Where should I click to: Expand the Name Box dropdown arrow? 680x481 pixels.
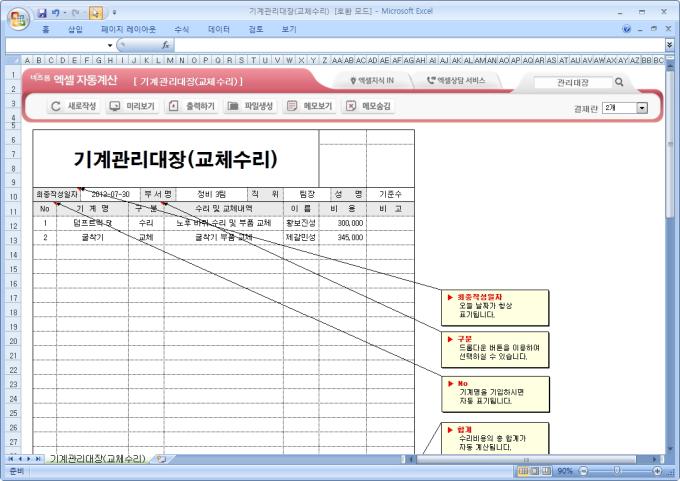point(110,45)
